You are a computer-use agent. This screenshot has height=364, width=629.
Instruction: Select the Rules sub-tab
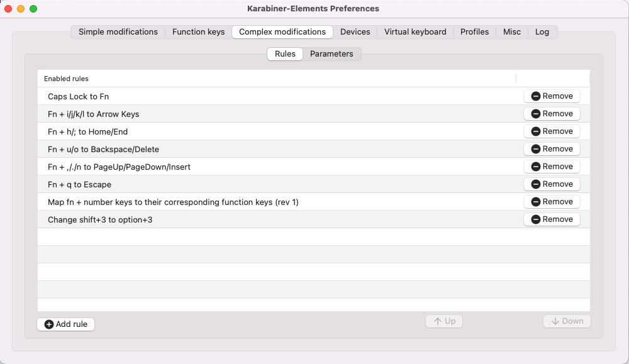[x=285, y=53]
